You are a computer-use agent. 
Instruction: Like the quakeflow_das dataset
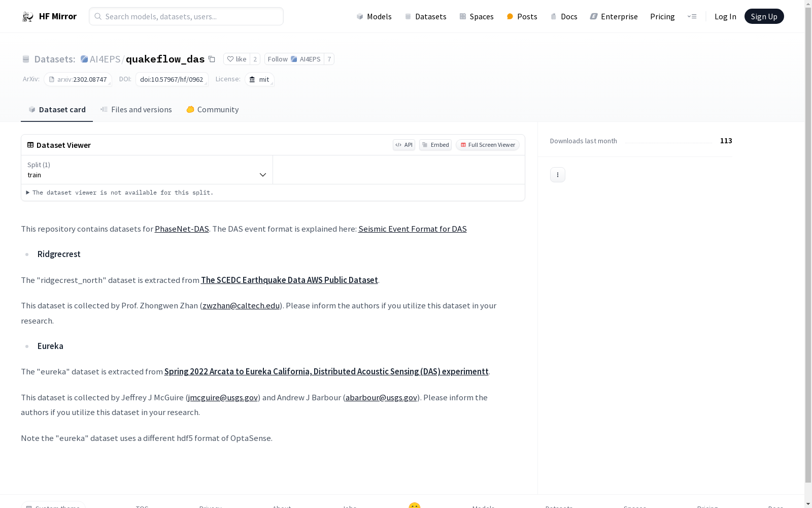236,59
